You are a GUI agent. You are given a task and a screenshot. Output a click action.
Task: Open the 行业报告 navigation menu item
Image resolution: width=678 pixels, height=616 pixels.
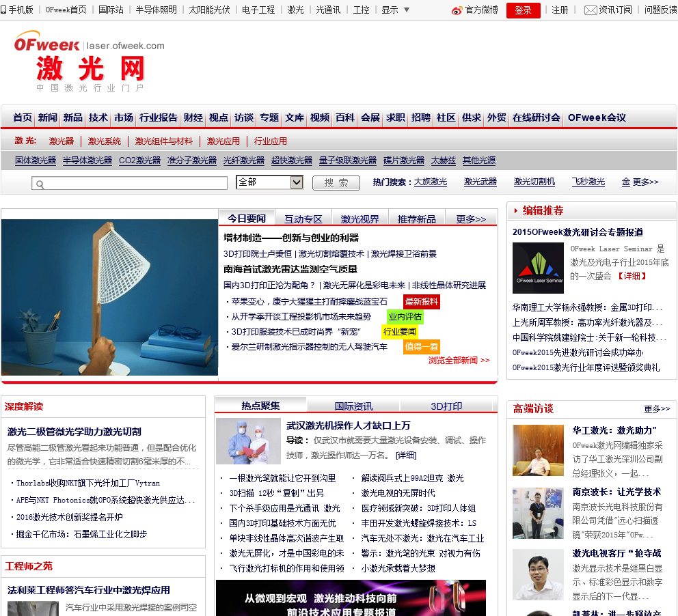coord(159,117)
